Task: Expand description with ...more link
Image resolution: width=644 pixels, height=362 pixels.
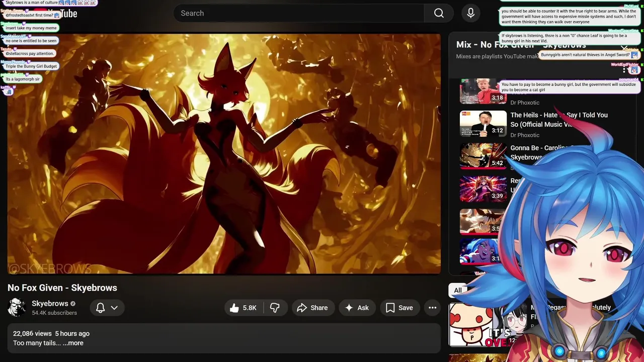Action: click(x=73, y=343)
